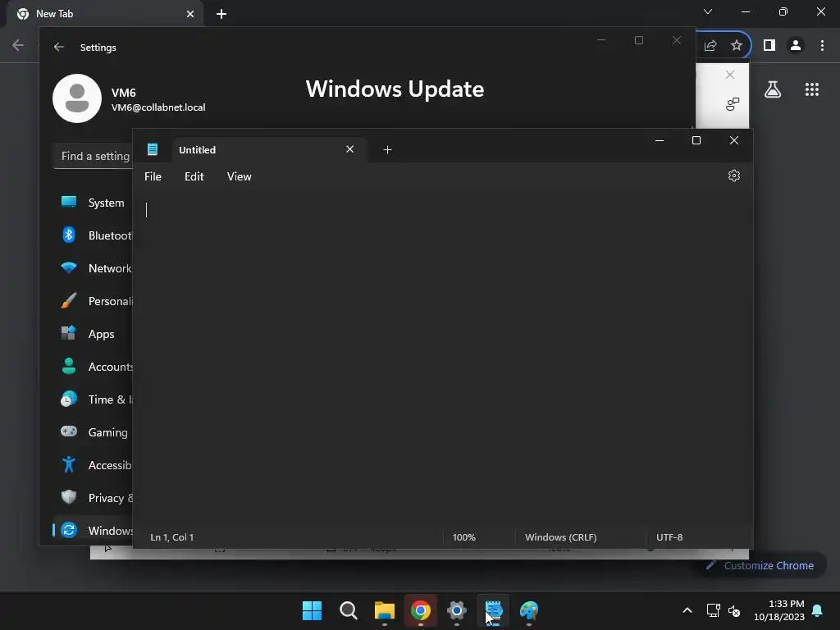Image resolution: width=840 pixels, height=630 pixels.
Task: Close the Chrome New Tab tab
Action: point(190,14)
